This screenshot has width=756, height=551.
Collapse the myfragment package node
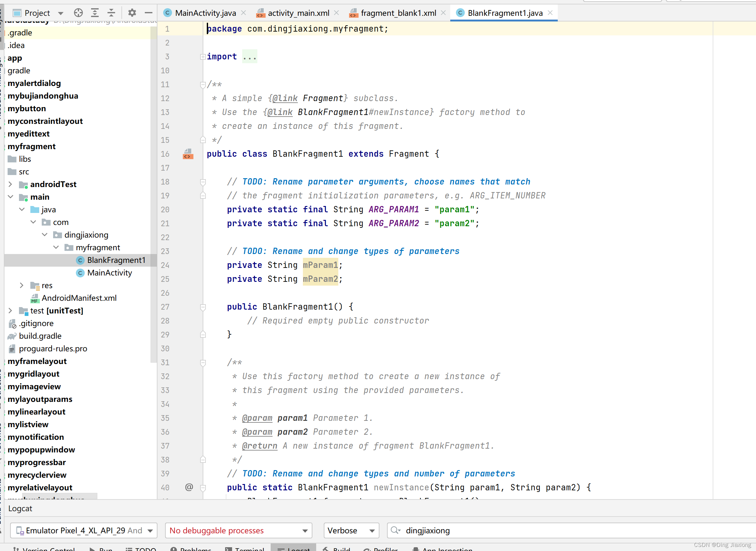pyautogui.click(x=56, y=247)
